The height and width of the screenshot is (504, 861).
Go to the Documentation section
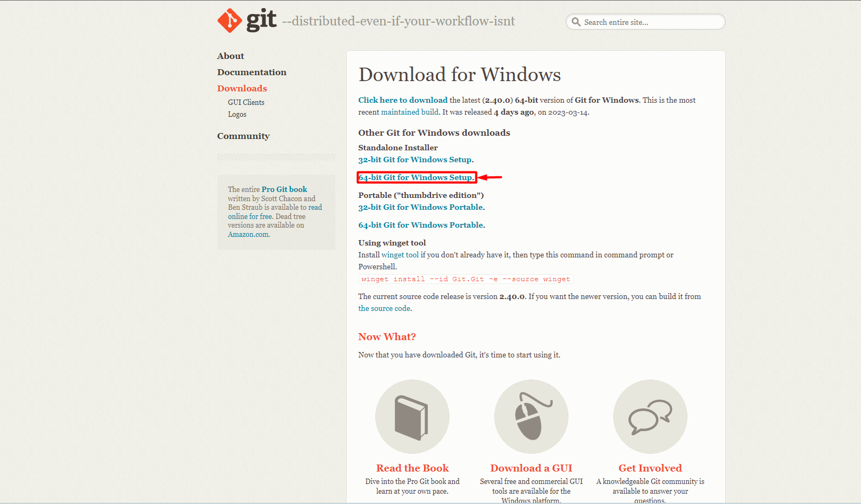251,72
